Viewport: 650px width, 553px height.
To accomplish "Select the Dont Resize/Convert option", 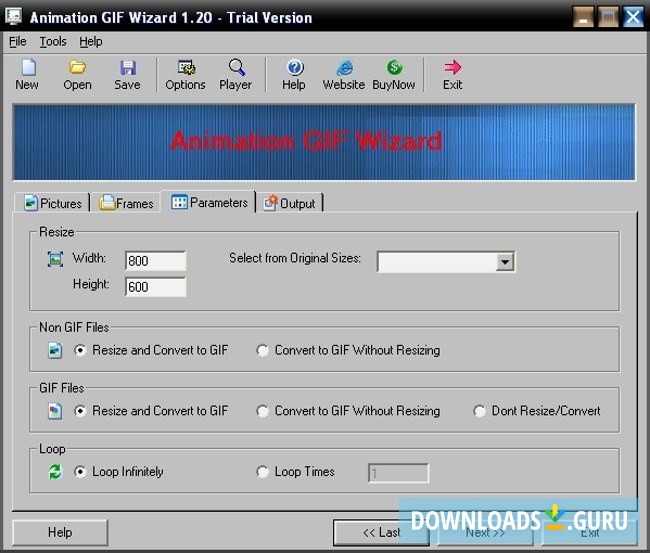I will pyautogui.click(x=537, y=411).
